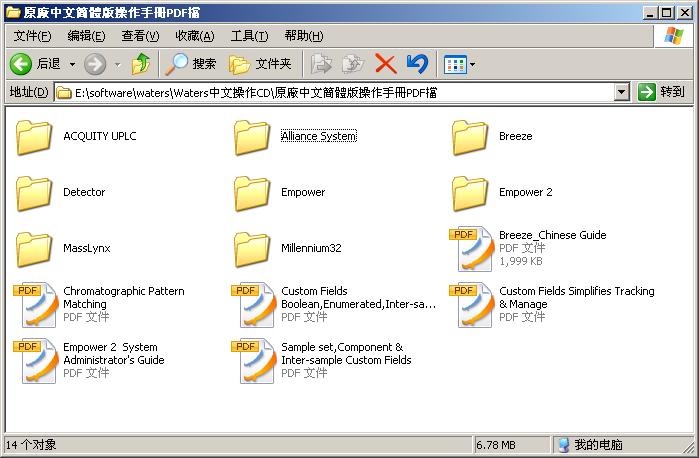The width and height of the screenshot is (699, 458).
Task: Select the Alliance System folder icon
Action: pos(252,137)
